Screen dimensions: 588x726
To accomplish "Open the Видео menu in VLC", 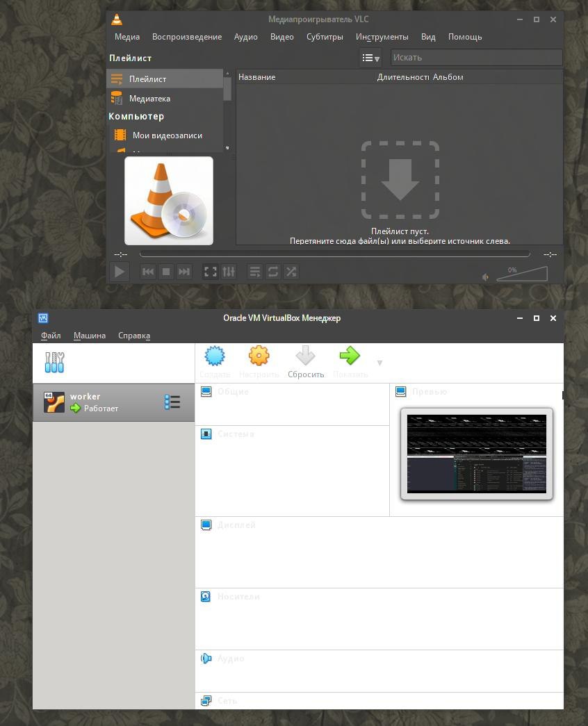I will click(281, 37).
